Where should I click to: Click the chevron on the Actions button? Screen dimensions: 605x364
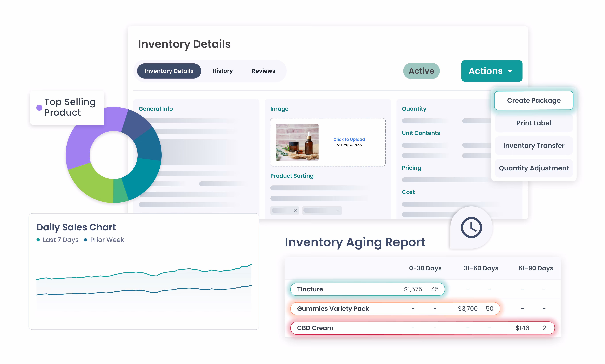click(x=510, y=71)
